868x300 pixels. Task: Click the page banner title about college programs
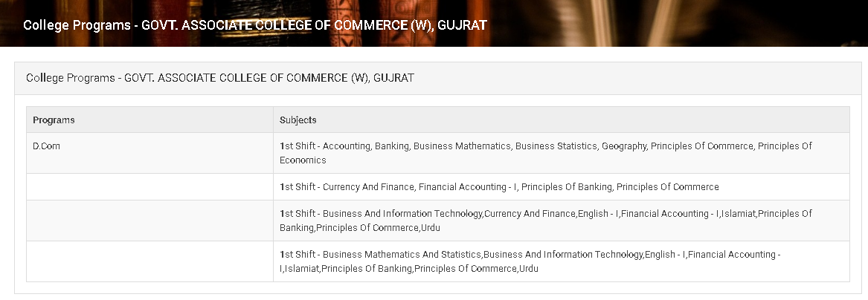[255, 25]
